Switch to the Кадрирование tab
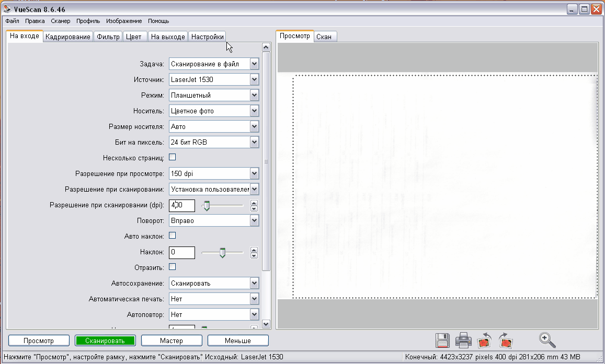605x364 pixels. 67,37
